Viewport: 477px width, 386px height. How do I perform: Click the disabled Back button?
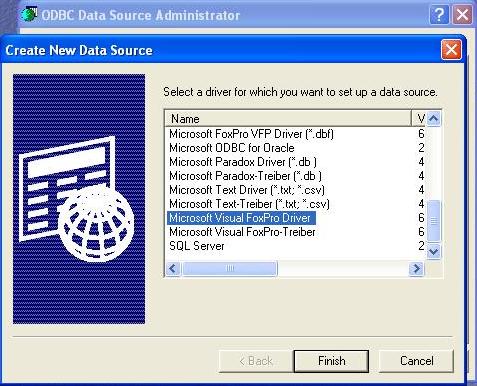click(256, 361)
